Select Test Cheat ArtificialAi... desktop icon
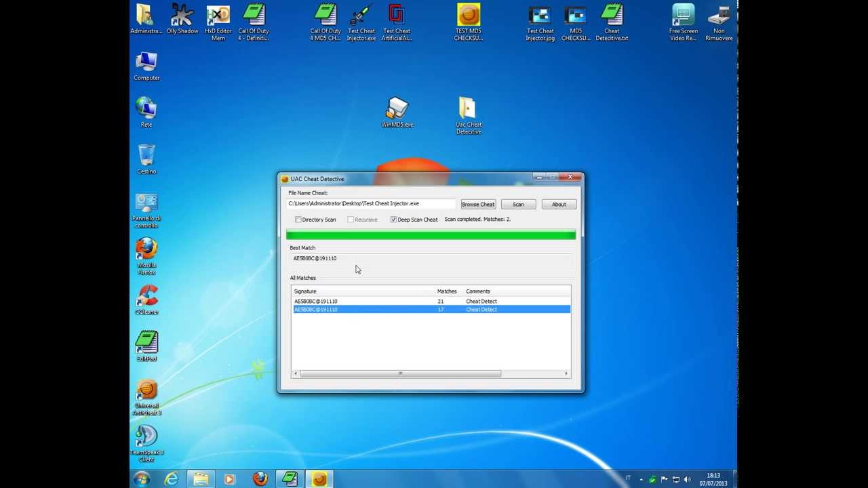868x488 pixels. tap(397, 23)
